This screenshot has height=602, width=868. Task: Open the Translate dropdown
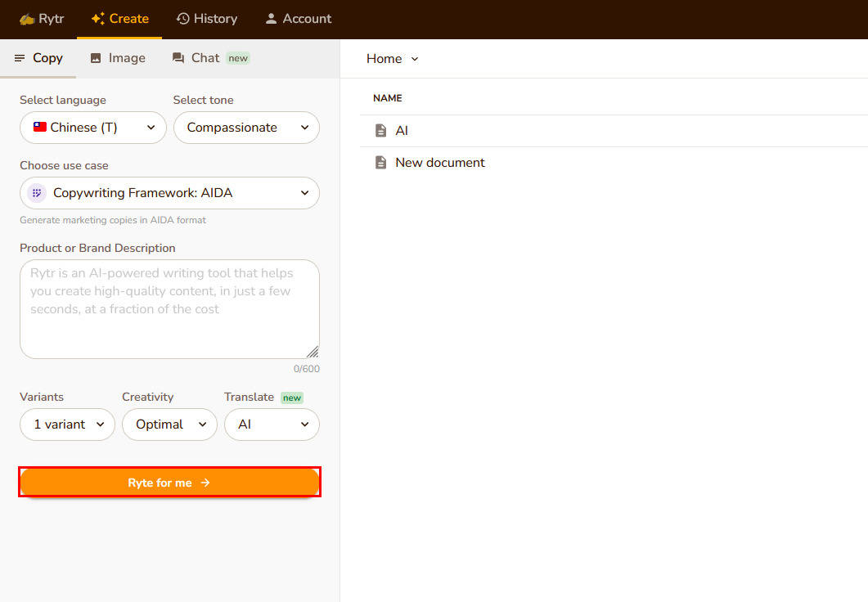[272, 425]
